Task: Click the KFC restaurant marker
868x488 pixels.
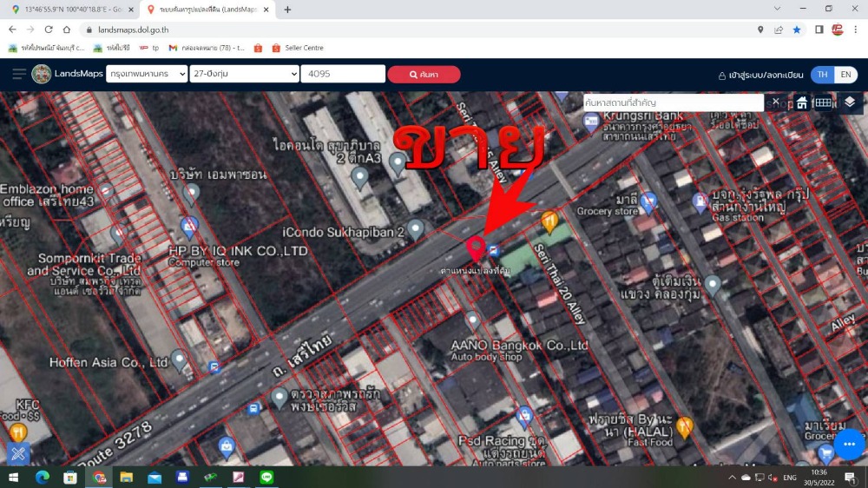Action: 17,432
